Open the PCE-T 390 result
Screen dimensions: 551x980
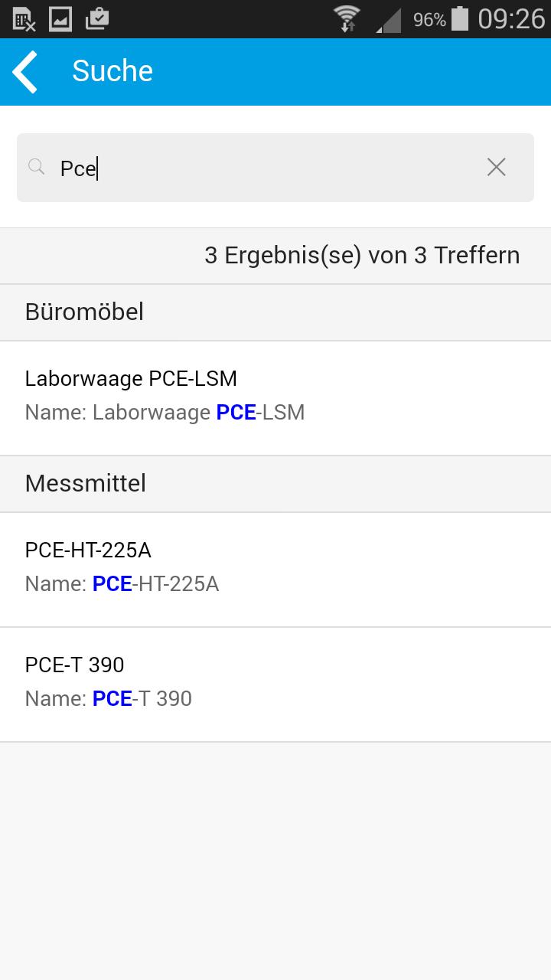click(x=275, y=684)
